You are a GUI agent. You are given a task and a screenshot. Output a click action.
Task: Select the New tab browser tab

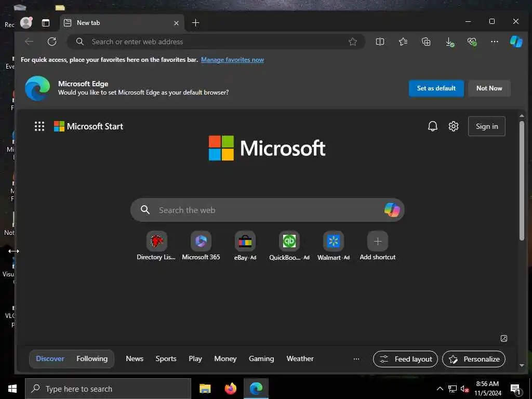[122, 23]
